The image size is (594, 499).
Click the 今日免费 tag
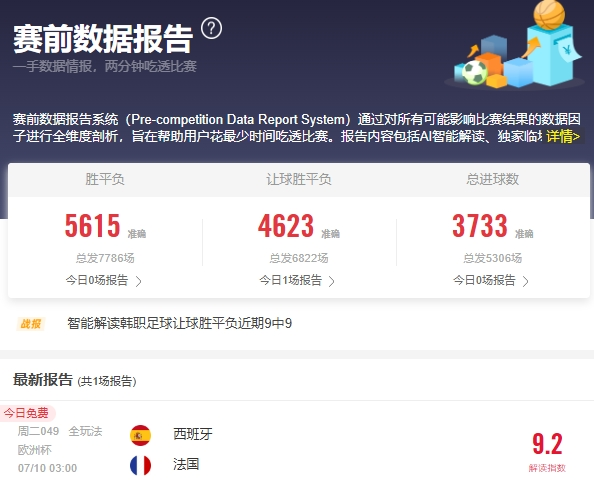[27, 413]
